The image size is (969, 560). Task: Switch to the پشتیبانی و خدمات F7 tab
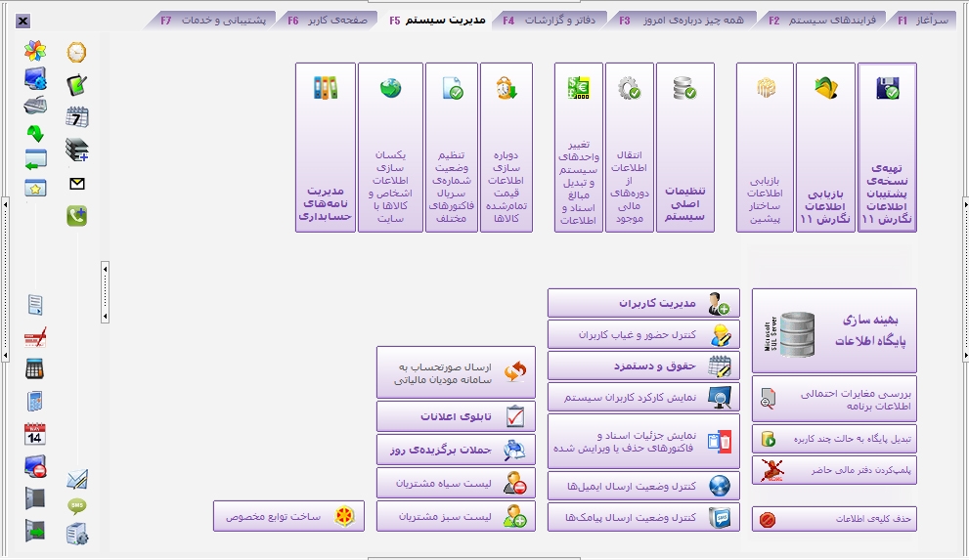213,21
